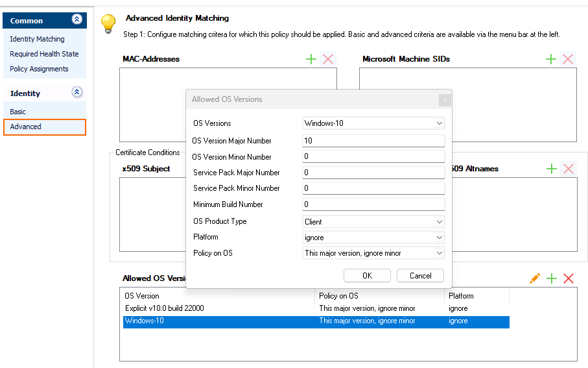The image size is (588, 368).
Task: Collapse the Identity section
Action: pyautogui.click(x=77, y=93)
